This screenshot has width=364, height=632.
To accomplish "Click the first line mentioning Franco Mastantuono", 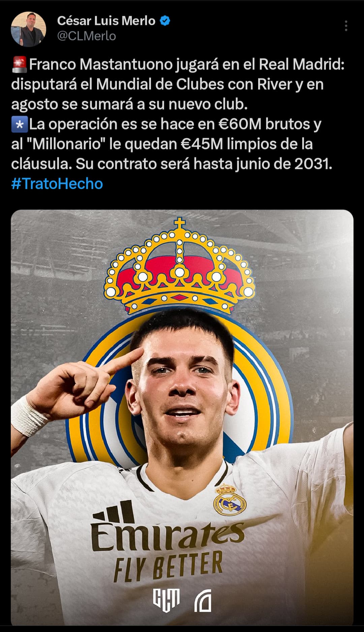I will point(178,64).
